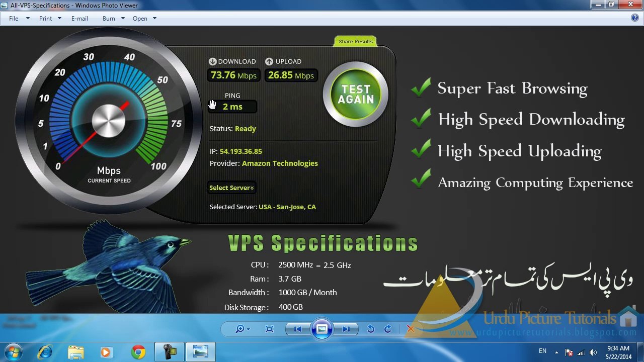Image resolution: width=644 pixels, height=362 pixels.
Task: Go to the next photo
Action: tap(346, 329)
